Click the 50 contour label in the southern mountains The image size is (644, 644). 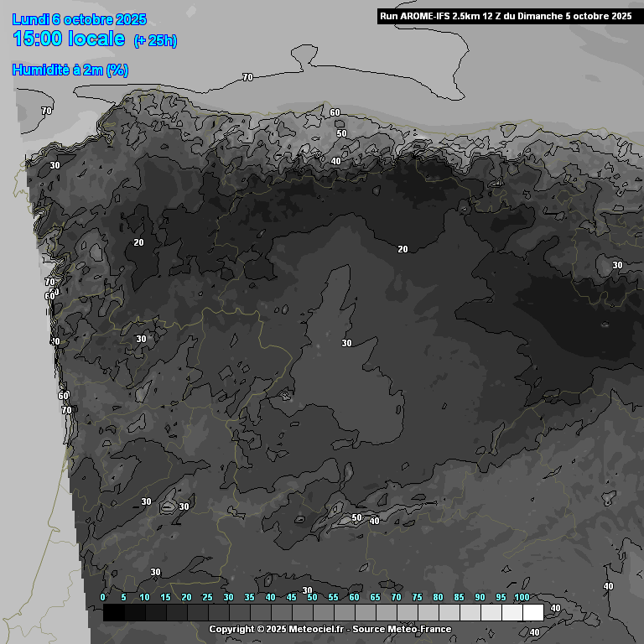click(356, 517)
